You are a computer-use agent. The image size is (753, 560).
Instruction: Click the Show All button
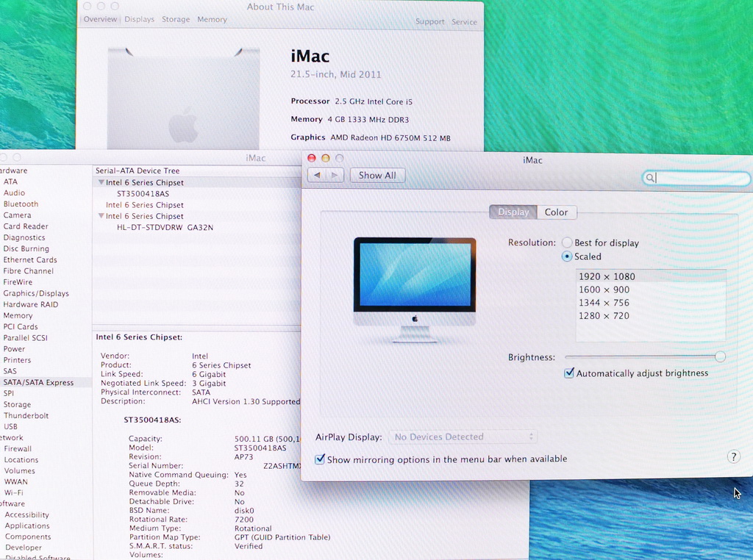pyautogui.click(x=377, y=175)
